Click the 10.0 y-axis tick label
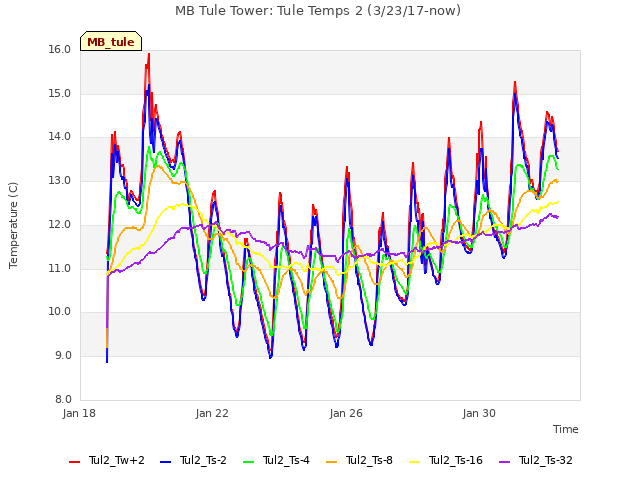The width and height of the screenshot is (640, 480). pyautogui.click(x=60, y=312)
